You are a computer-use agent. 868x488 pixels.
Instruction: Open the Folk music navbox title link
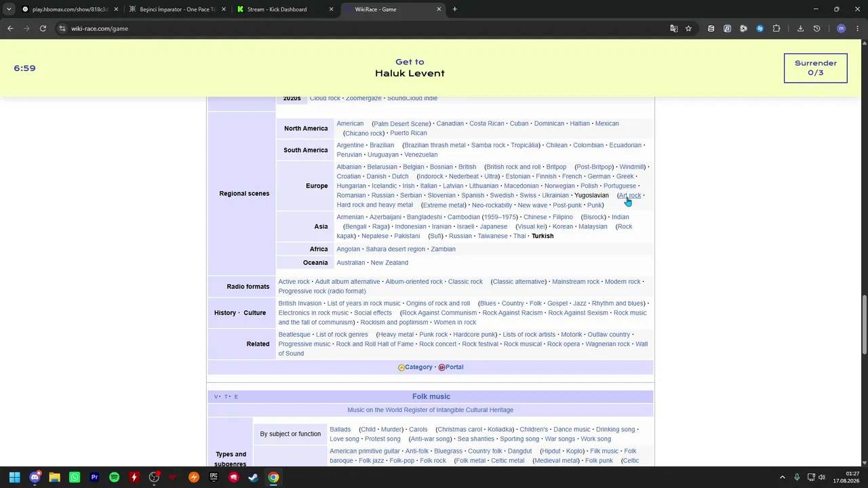click(431, 396)
